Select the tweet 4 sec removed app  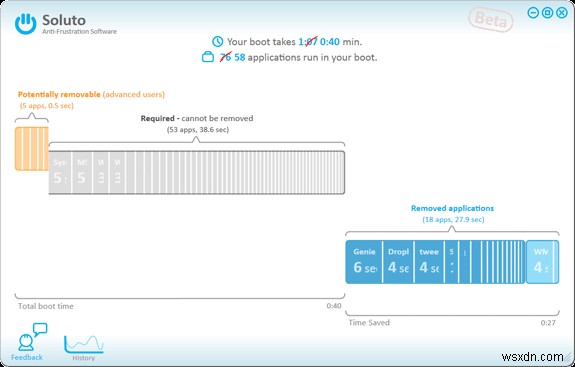click(429, 262)
